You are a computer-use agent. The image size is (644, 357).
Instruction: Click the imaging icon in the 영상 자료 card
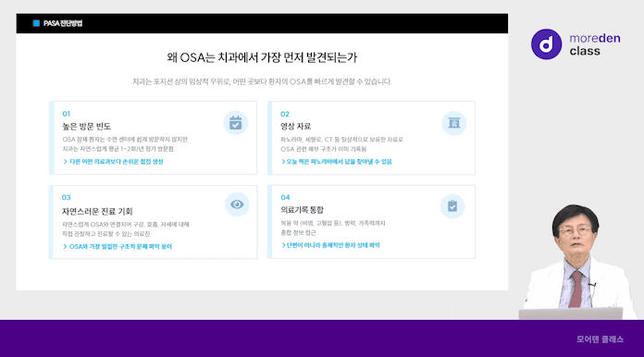[453, 123]
